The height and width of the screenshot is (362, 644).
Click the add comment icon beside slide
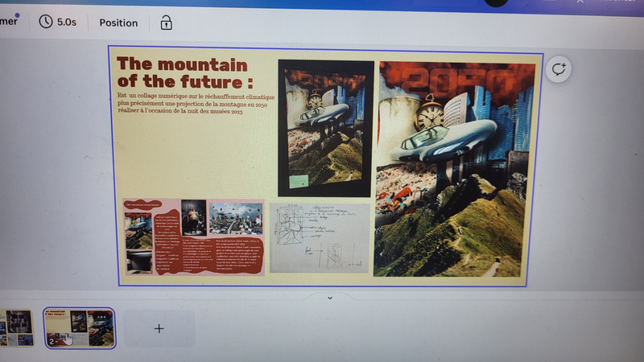click(558, 70)
